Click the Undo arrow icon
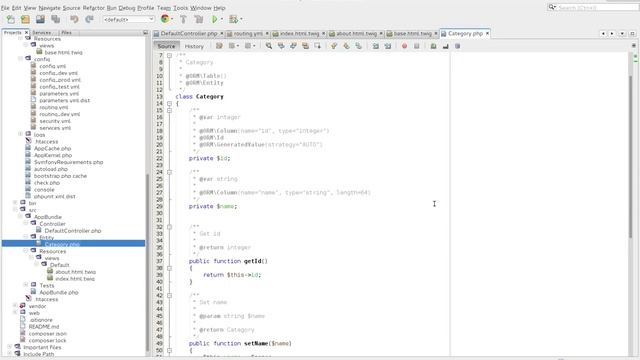640x360 pixels. pos(74,19)
